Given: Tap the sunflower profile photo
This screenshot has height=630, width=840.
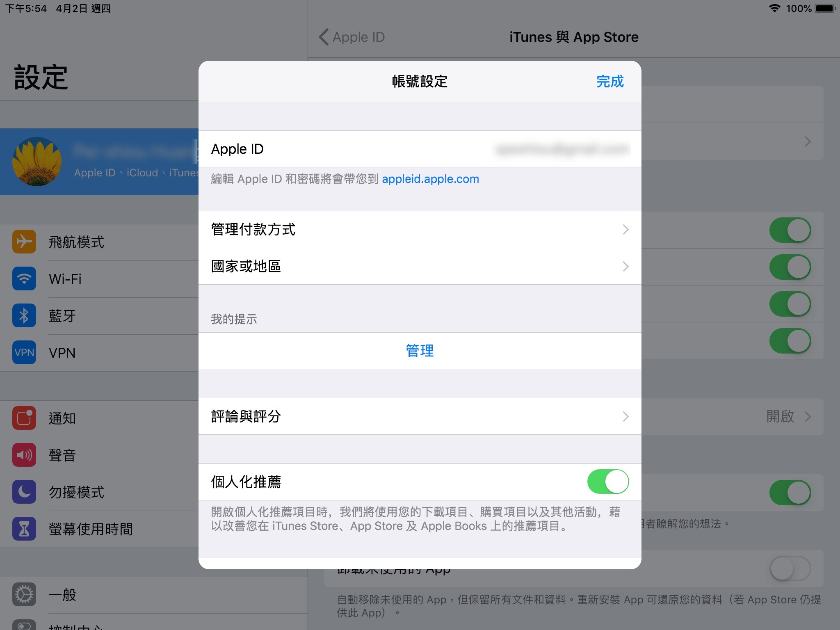Looking at the screenshot, I should tap(37, 161).
